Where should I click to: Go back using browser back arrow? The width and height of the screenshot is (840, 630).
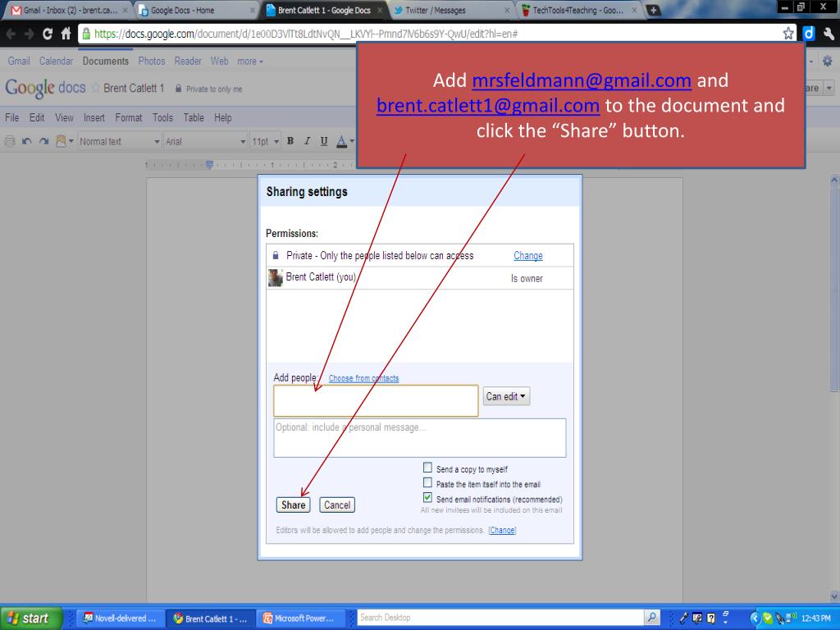click(x=10, y=34)
